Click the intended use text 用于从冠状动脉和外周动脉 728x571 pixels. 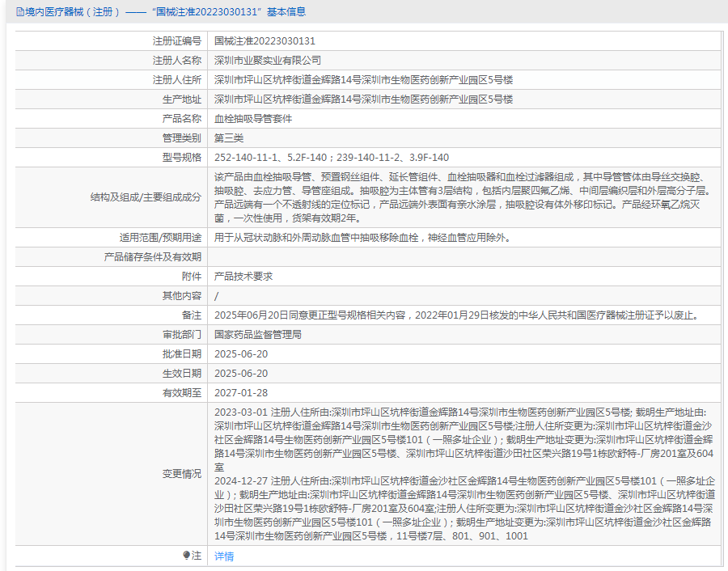tap(362, 238)
